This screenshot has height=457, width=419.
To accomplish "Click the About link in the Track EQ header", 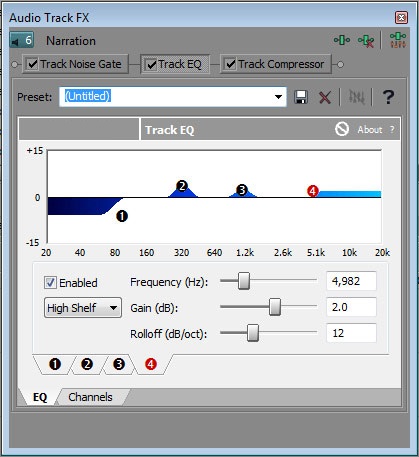I will [370, 129].
